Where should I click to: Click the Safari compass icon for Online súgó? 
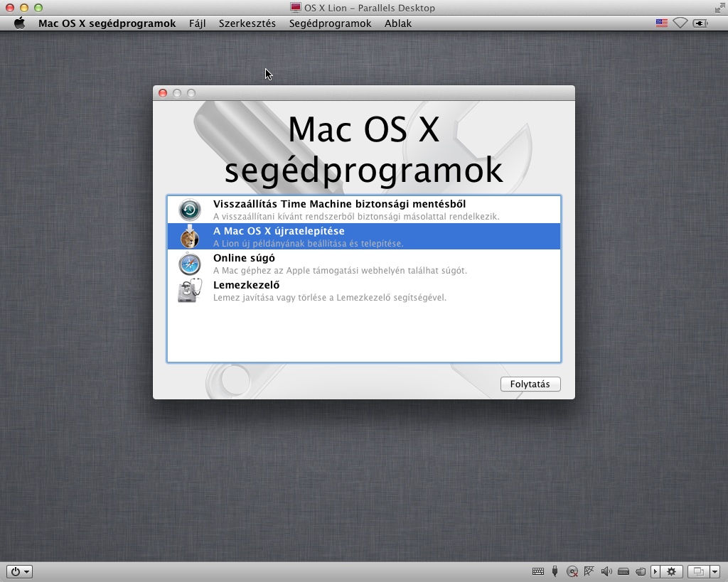[x=189, y=264]
